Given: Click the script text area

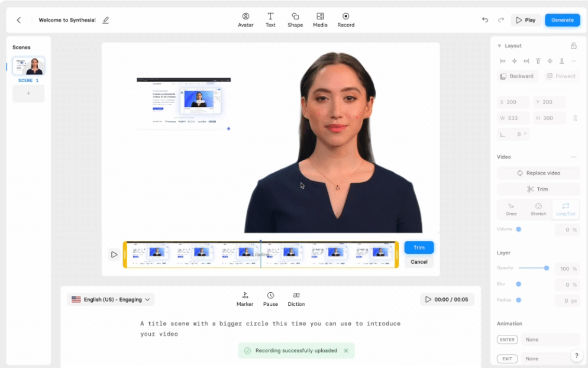Looking at the screenshot, I should click(270, 328).
